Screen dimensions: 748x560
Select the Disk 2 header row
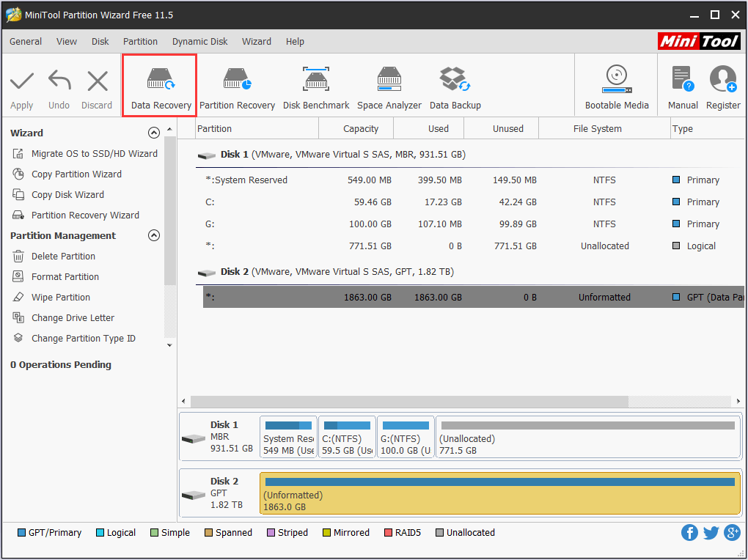coord(470,272)
